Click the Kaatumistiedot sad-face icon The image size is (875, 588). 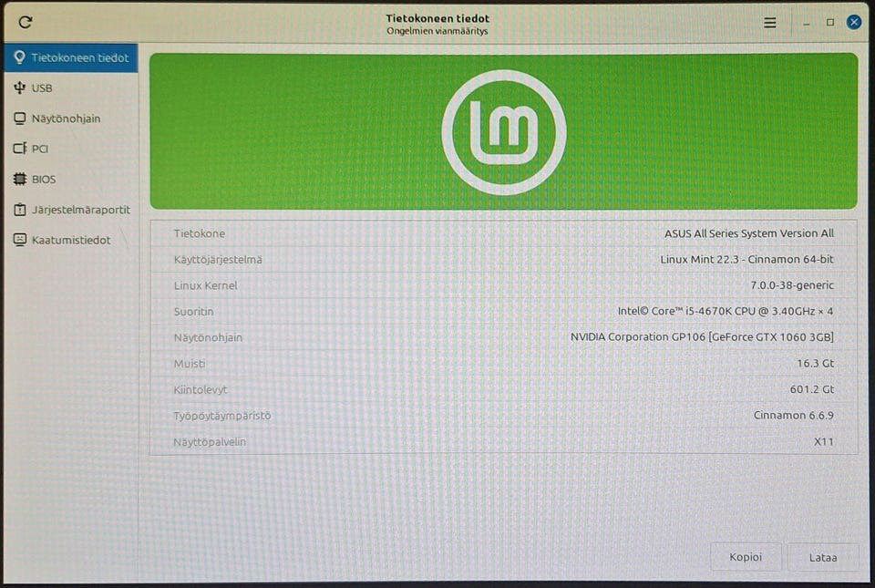(19, 240)
